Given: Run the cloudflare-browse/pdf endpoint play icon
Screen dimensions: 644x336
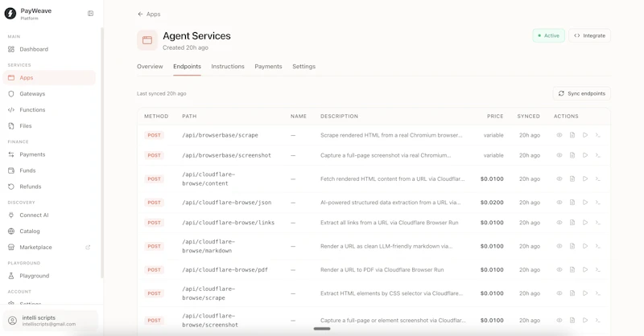Looking at the screenshot, I should pyautogui.click(x=585, y=269).
